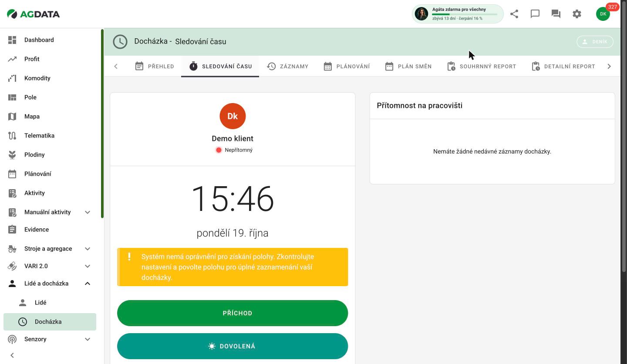This screenshot has width=627, height=364.
Task: Open the double chat bubbles forum icon
Action: [556, 14]
